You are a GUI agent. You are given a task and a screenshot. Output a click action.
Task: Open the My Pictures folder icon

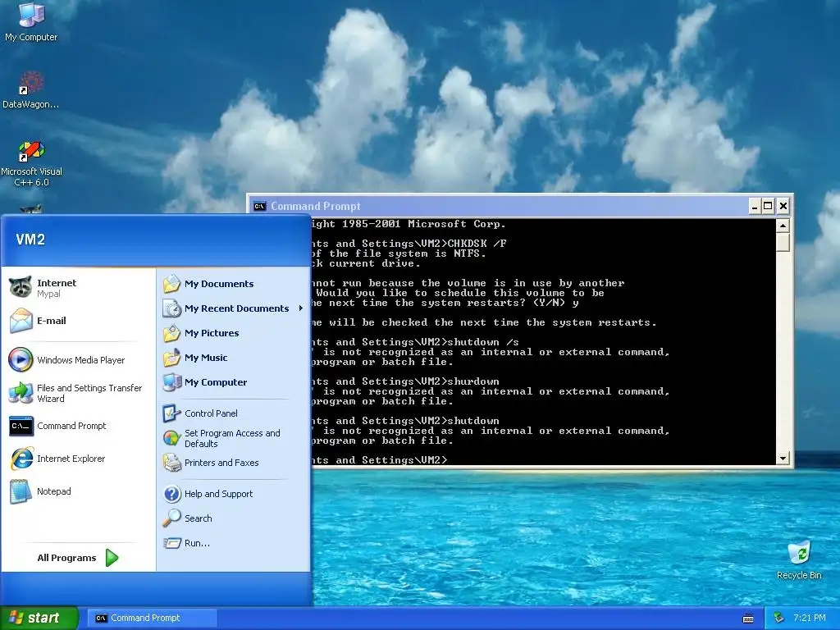click(171, 333)
